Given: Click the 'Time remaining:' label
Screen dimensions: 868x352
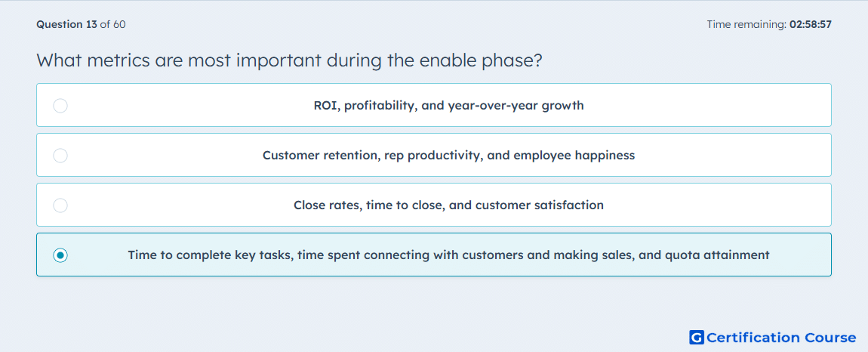Looking at the screenshot, I should tap(746, 24).
